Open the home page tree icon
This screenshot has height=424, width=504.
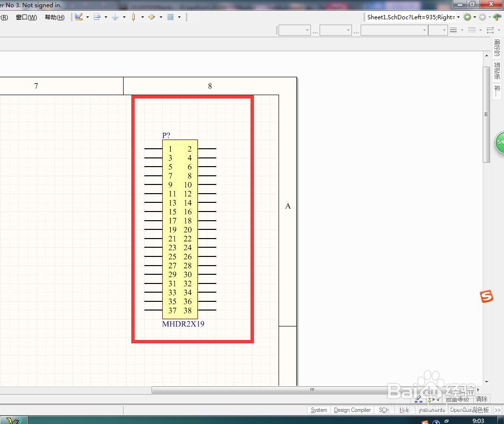pos(497,17)
